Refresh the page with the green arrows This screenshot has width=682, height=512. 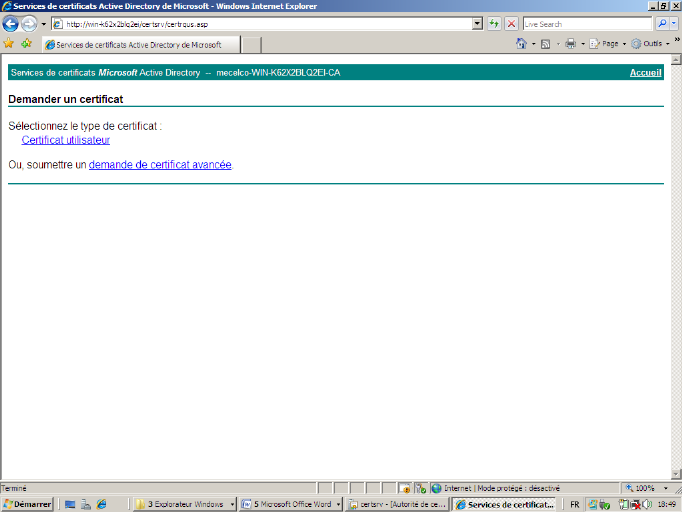494,23
